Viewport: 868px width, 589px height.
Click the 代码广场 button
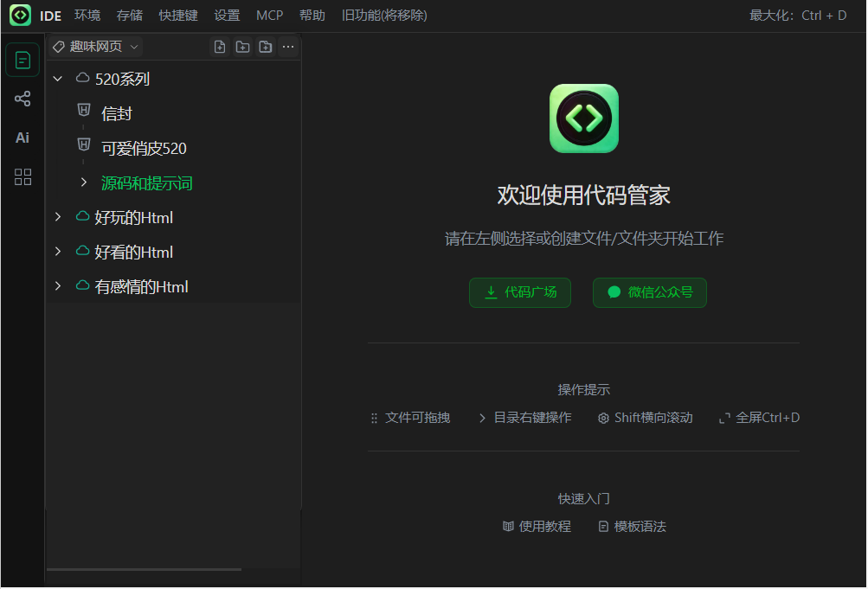[520, 292]
